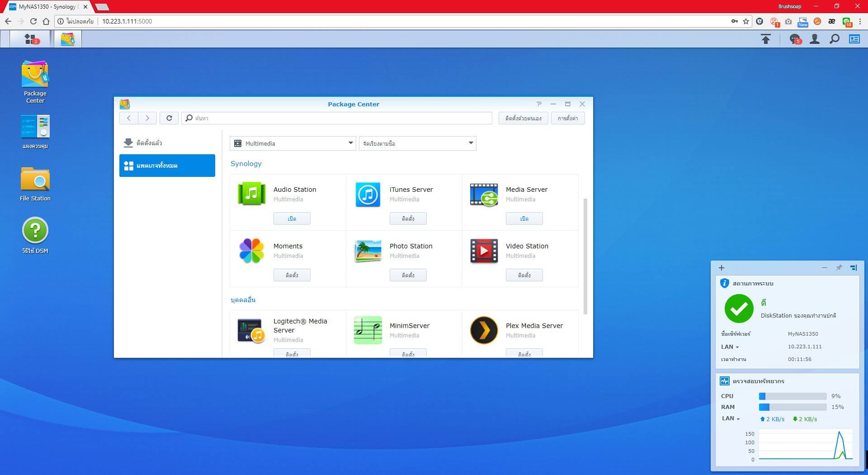Click the Plex Media Server icon
Image resolution: width=868 pixels, height=475 pixels.
(x=484, y=330)
